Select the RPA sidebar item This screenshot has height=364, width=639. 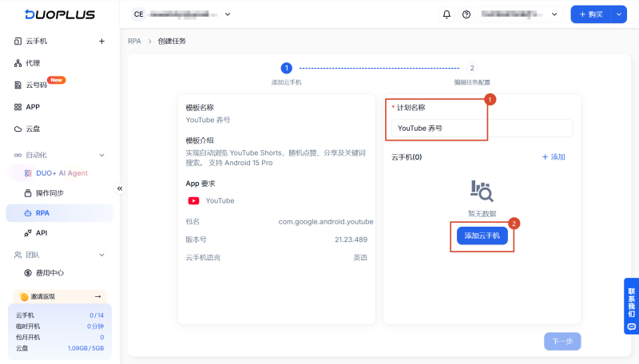[59, 213]
